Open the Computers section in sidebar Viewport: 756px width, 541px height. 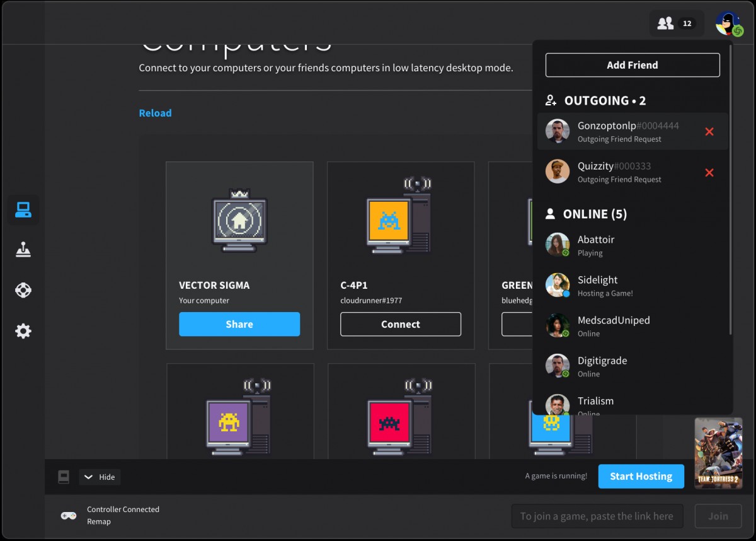click(x=23, y=210)
